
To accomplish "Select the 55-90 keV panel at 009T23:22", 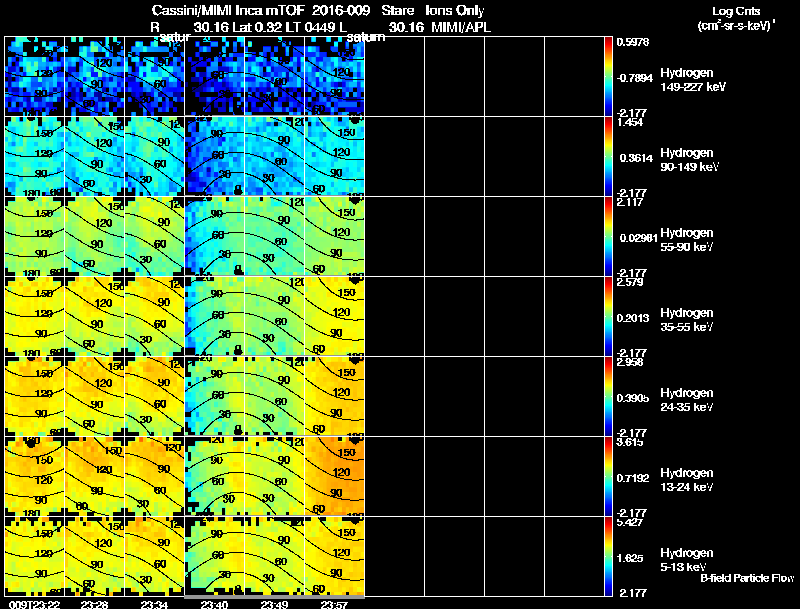I will 35,236.
